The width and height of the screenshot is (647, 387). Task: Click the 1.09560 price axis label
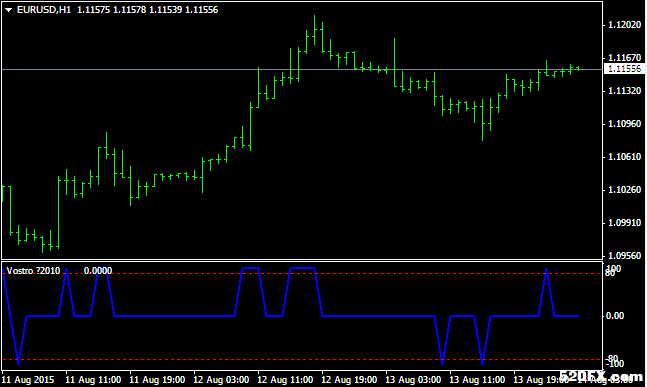coord(625,256)
